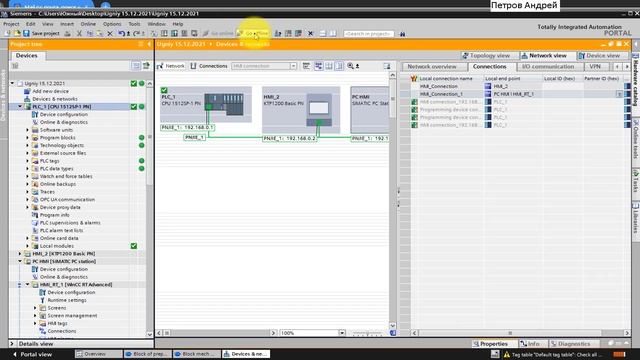Click the Go offline toolbar button
Viewport: 640px width, 360px height.
pyautogui.click(x=253, y=33)
